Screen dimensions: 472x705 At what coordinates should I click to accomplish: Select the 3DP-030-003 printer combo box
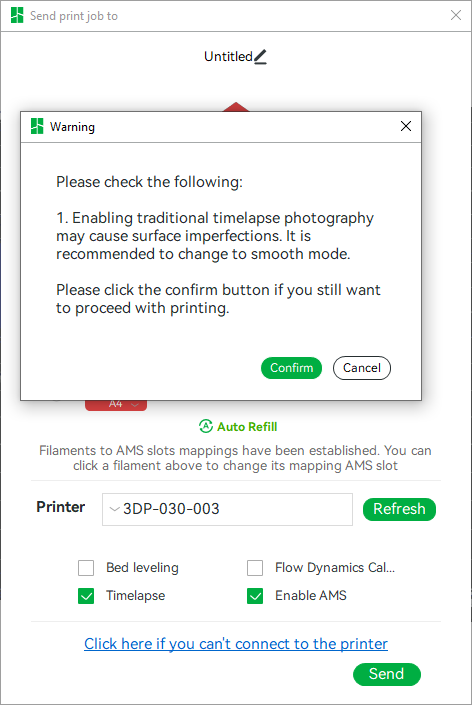click(x=227, y=509)
